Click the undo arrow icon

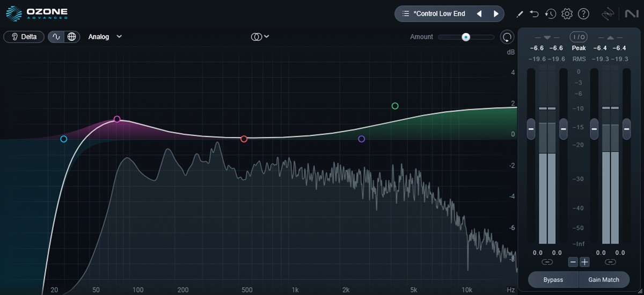[x=534, y=14]
